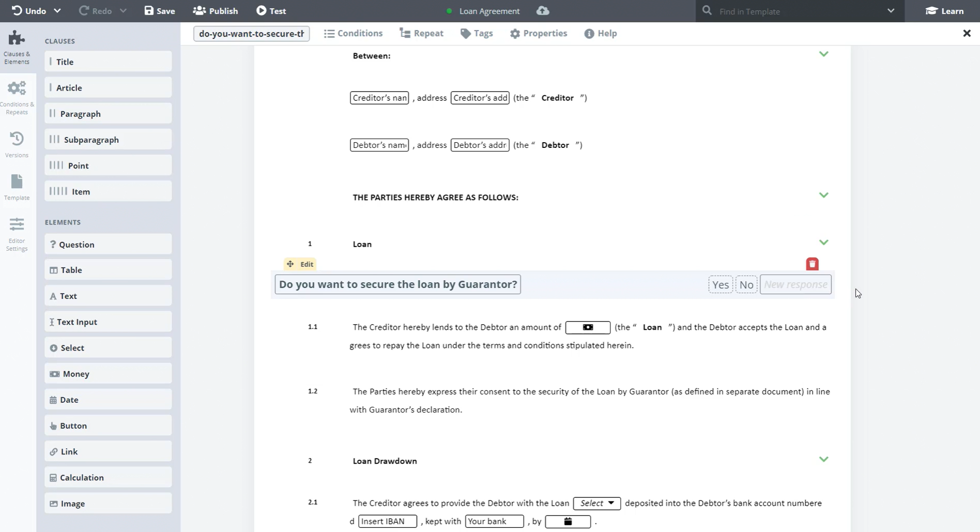Click the New response field
This screenshot has width=980, height=532.
click(x=795, y=284)
